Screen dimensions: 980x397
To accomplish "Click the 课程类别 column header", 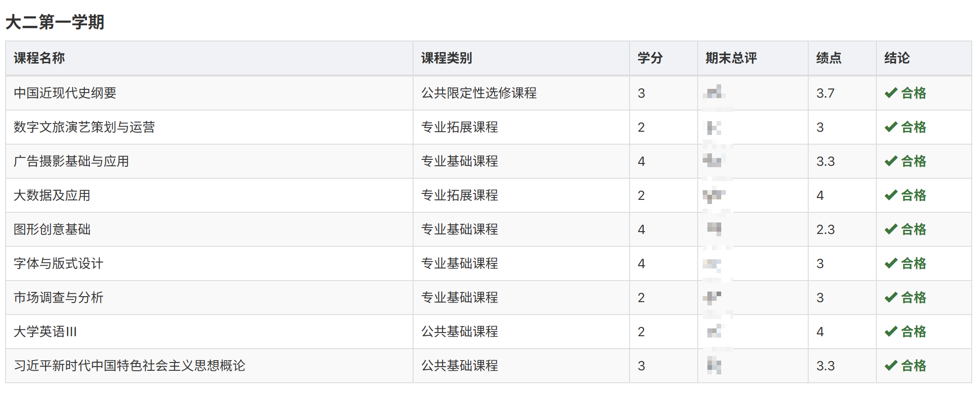I will pos(446,58).
